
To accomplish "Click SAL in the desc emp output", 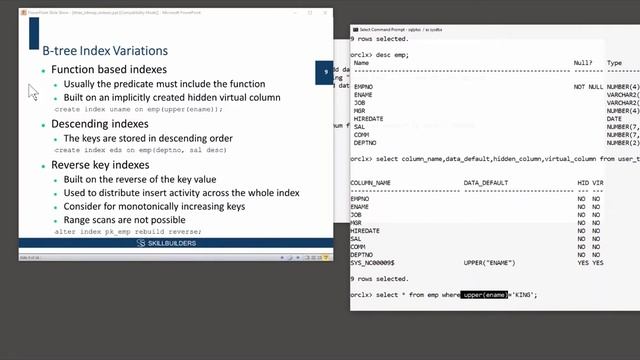I will click(359, 127).
